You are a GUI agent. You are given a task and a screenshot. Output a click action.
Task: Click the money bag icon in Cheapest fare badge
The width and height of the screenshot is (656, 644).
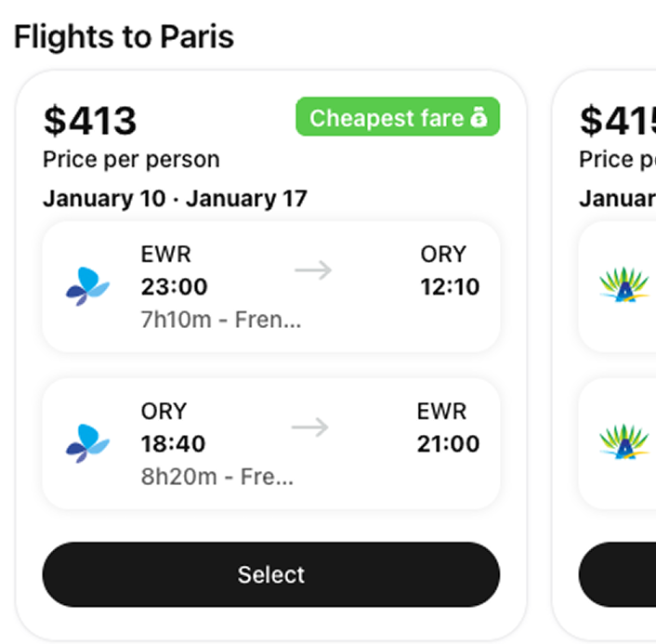point(479,118)
